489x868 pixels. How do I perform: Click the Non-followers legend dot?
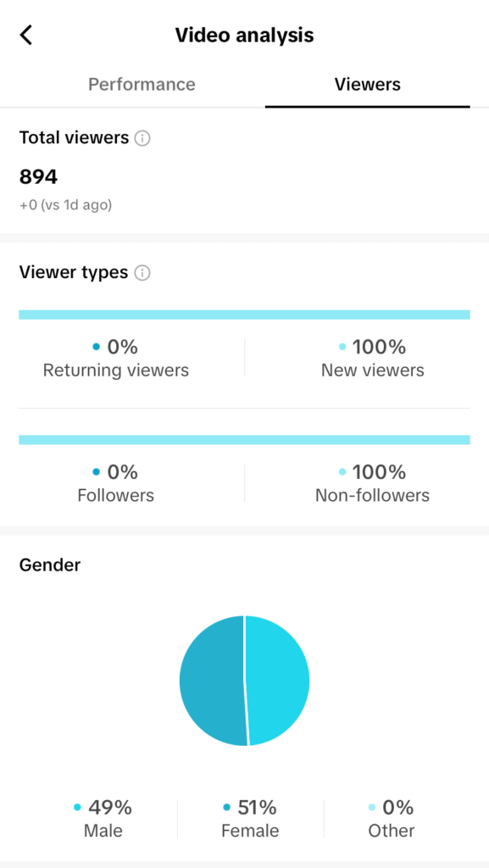pyautogui.click(x=342, y=472)
